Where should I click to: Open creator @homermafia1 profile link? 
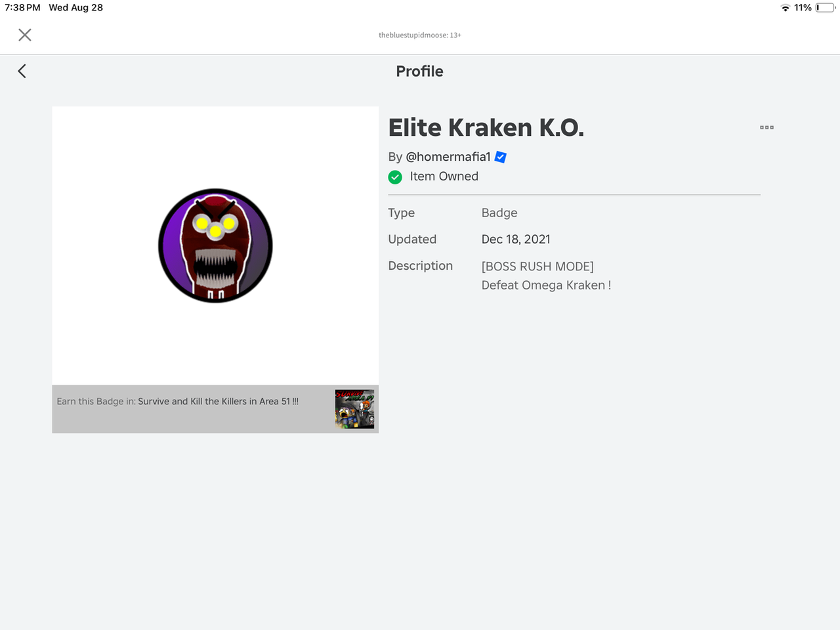point(448,157)
